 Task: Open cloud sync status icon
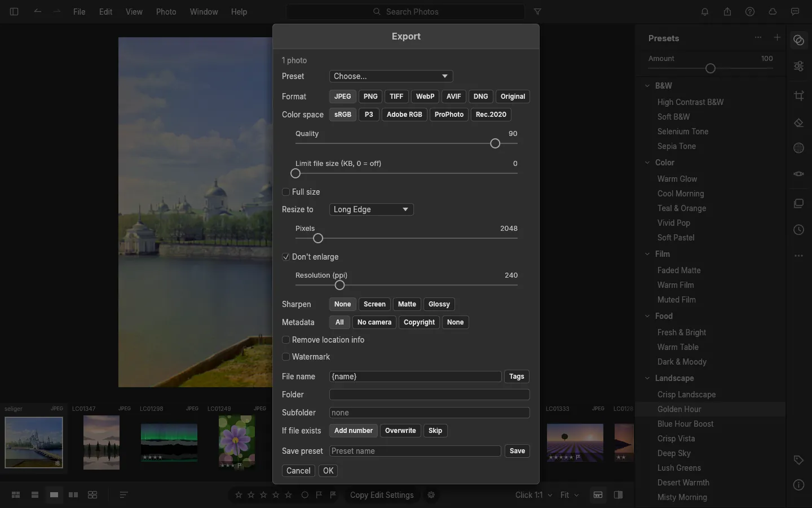(773, 11)
